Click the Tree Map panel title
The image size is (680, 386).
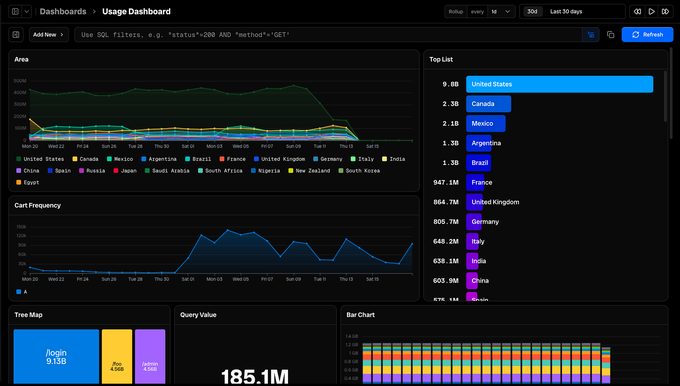(x=28, y=315)
